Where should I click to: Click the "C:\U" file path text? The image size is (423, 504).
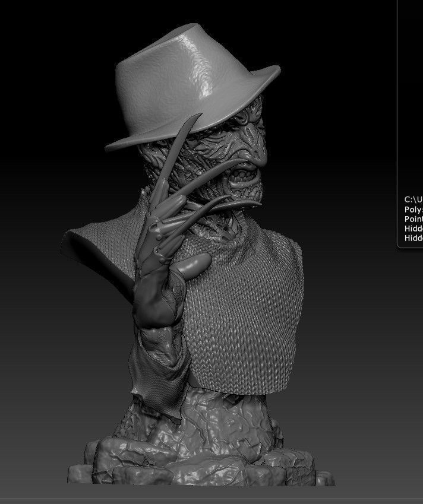click(413, 199)
